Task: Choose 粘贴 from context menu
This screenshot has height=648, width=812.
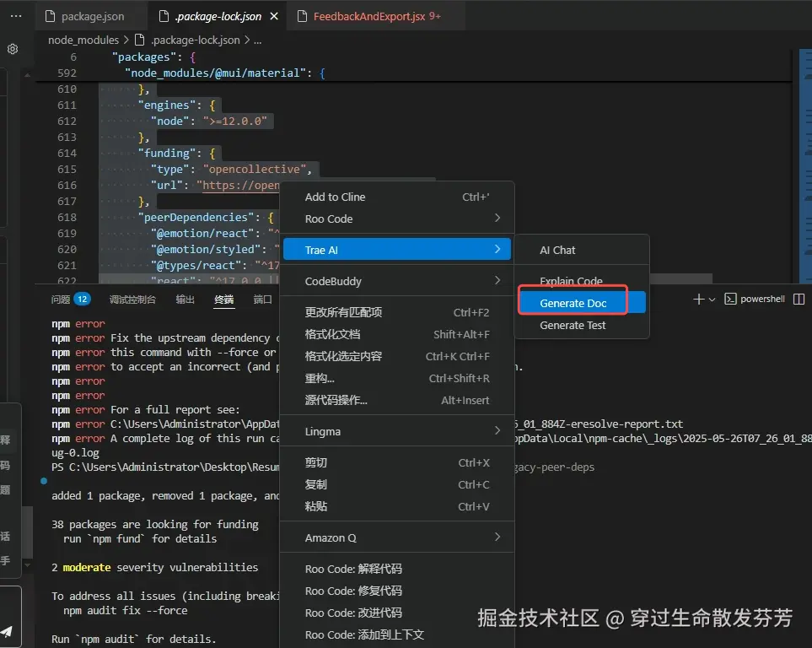Action: coord(396,506)
